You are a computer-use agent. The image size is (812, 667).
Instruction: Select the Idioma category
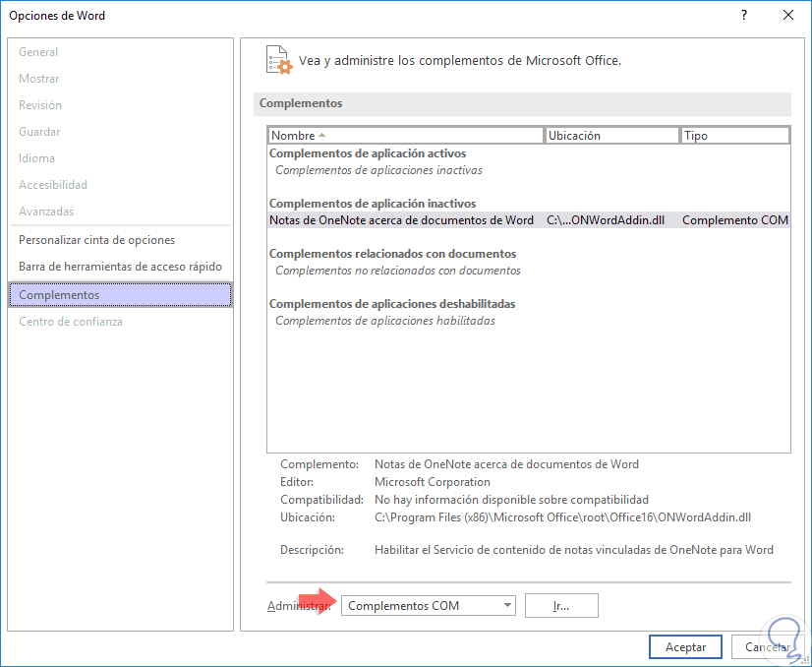[36, 158]
